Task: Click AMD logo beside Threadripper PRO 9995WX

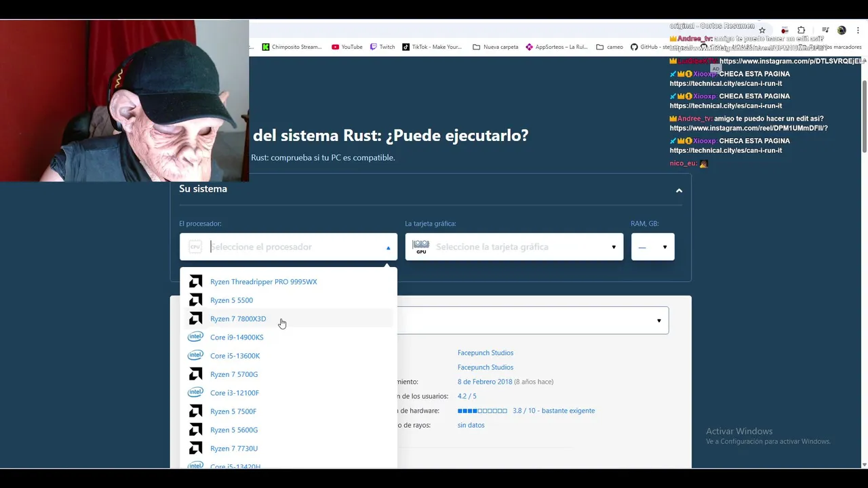Action: [x=195, y=281]
